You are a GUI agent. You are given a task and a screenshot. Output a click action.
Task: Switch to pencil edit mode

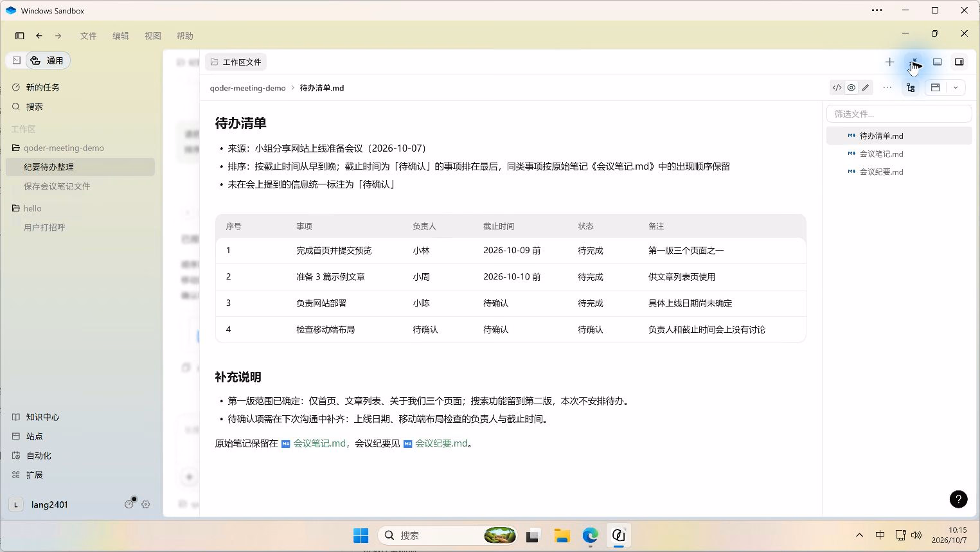866,88
